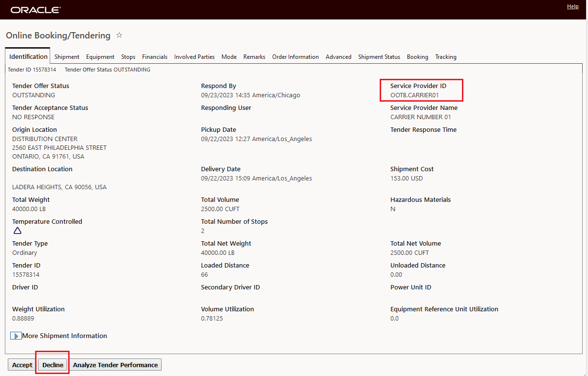The width and height of the screenshot is (588, 376).
Task: Click the Oracle logo in the header
Action: point(36,10)
